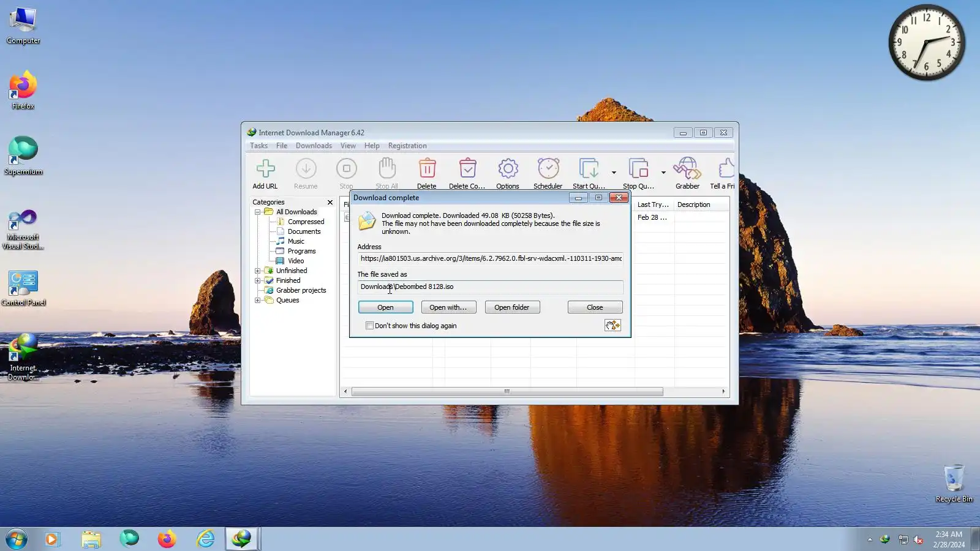Image resolution: width=980 pixels, height=551 pixels.
Task: Open the Options gear icon
Action: pyautogui.click(x=508, y=168)
